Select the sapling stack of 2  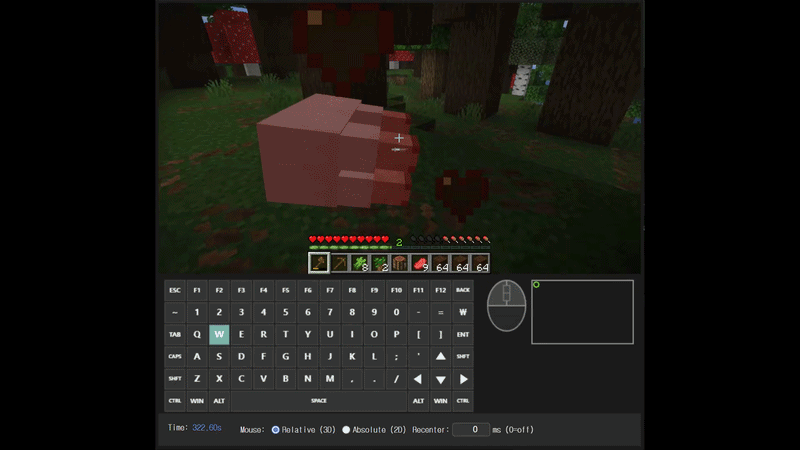tap(380, 263)
